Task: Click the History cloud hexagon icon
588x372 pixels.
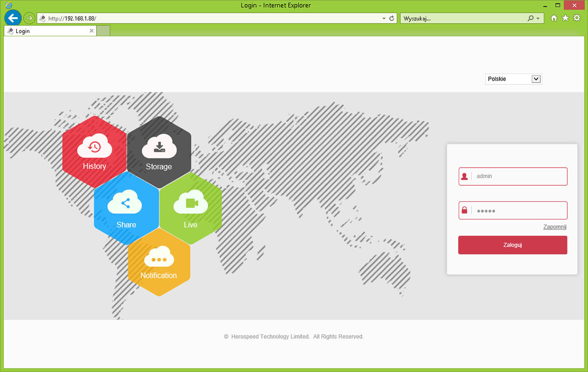Action: [94, 151]
